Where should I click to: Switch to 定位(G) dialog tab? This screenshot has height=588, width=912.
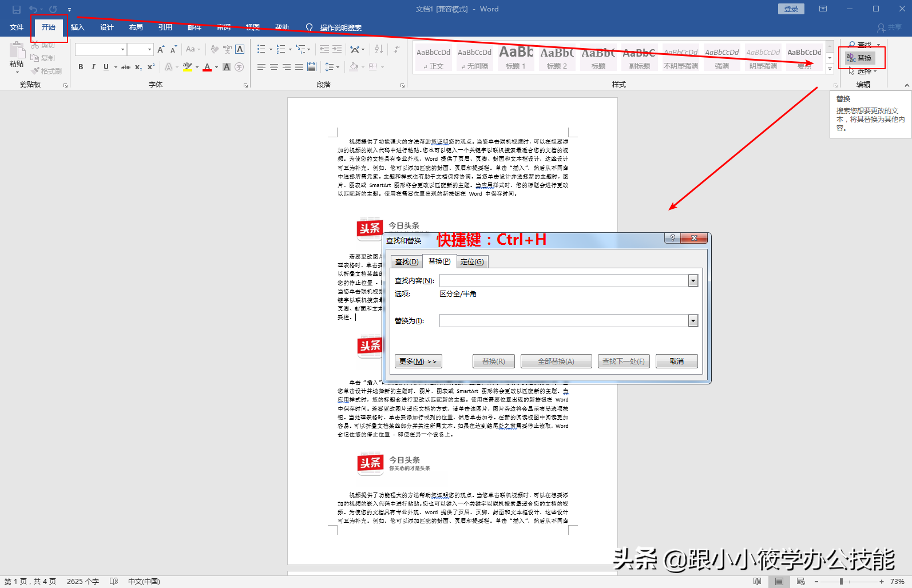pyautogui.click(x=472, y=262)
